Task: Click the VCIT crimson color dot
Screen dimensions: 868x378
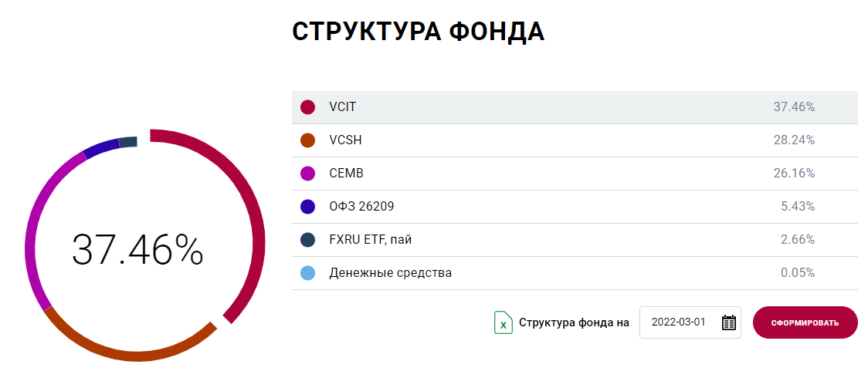Action: [x=307, y=107]
